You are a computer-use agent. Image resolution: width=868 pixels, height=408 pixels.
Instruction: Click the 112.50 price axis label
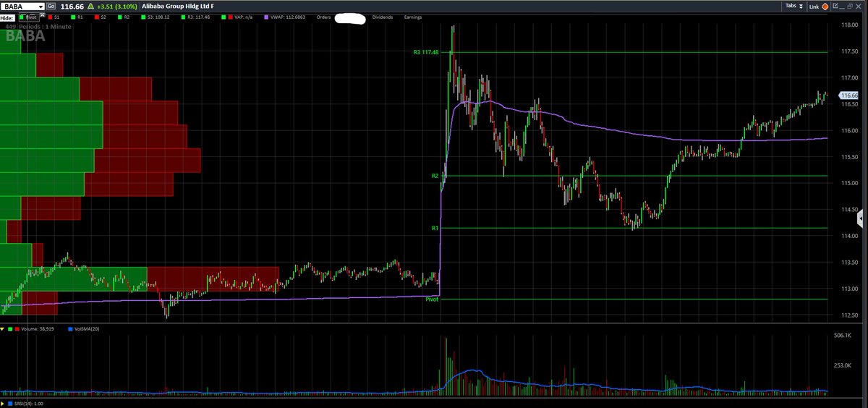tap(849, 315)
